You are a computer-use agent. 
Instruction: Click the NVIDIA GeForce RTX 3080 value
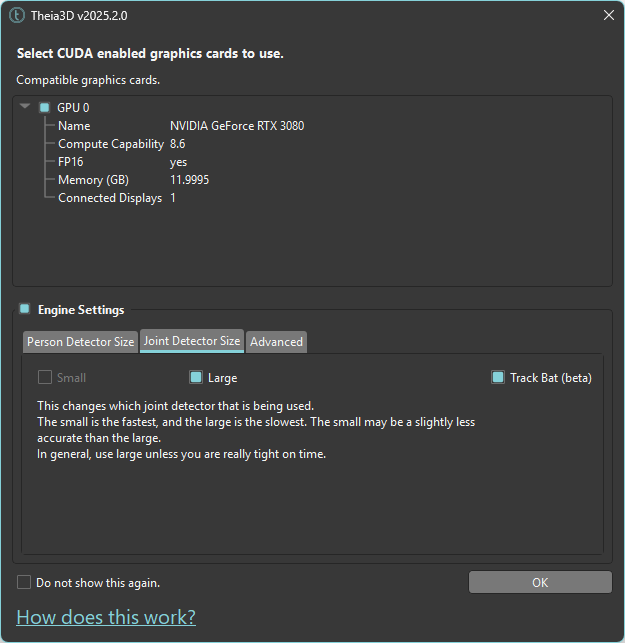pyautogui.click(x=237, y=126)
